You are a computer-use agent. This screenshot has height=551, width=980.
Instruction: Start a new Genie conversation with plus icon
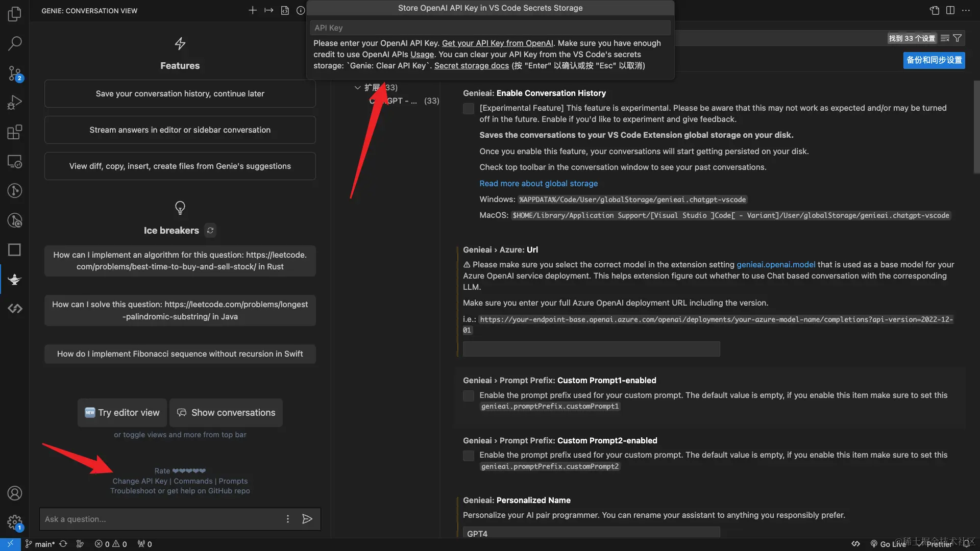point(253,10)
